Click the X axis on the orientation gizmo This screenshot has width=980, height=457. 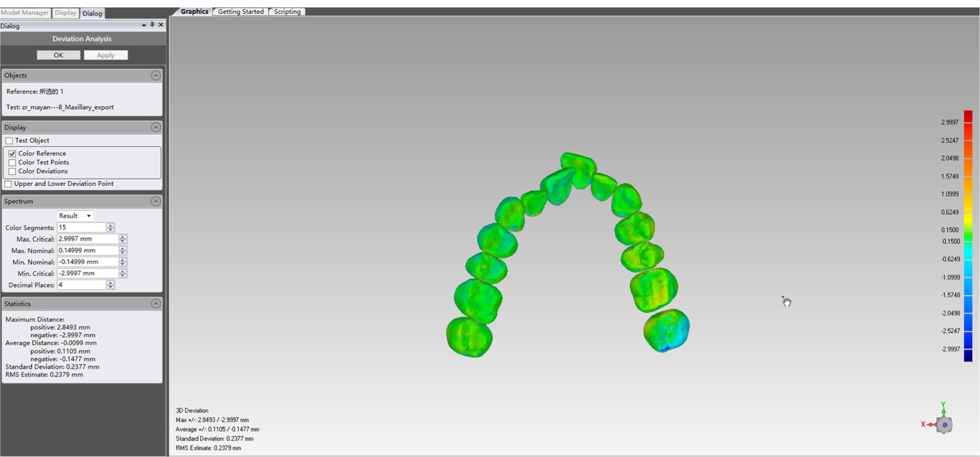click(x=923, y=424)
